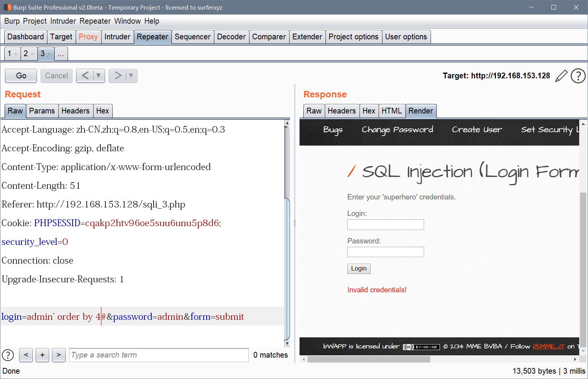588x379 pixels.
Task: Go to previous search match arrow
Action: pyautogui.click(x=26, y=355)
